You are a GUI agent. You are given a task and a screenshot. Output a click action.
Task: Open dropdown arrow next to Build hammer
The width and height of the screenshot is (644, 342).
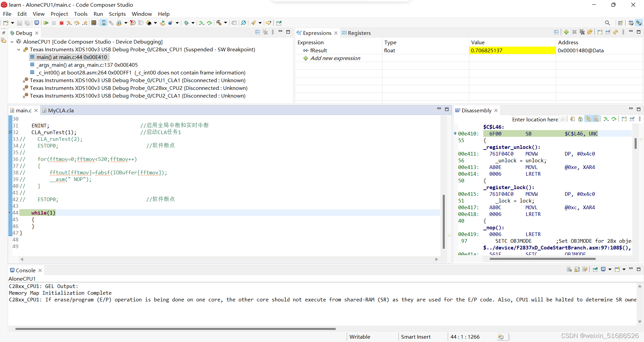point(225,23)
